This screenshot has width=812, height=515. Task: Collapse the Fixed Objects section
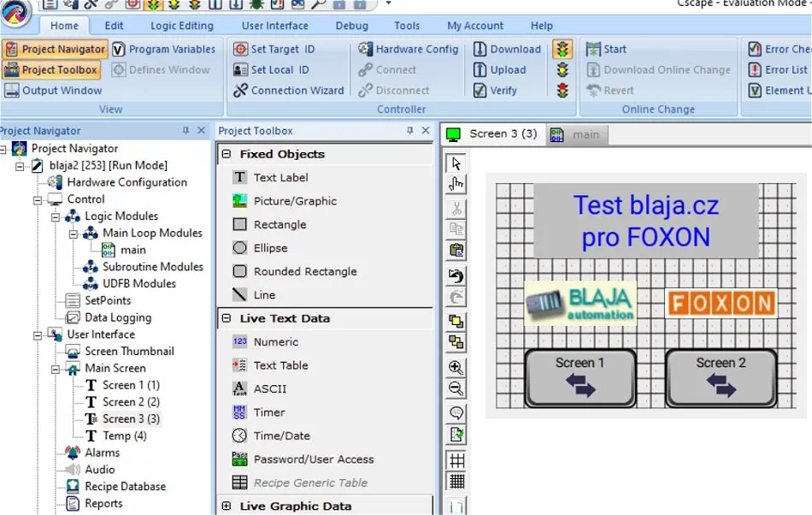(227, 154)
